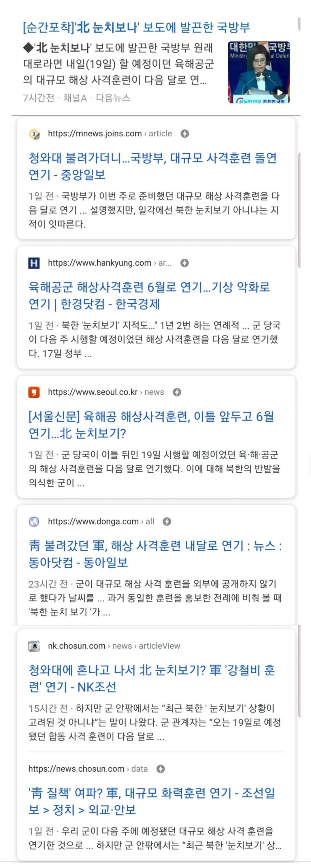Open the '[순간포착] 北 눈치보나' headline link
The image size is (311, 868).
(x=136, y=27)
